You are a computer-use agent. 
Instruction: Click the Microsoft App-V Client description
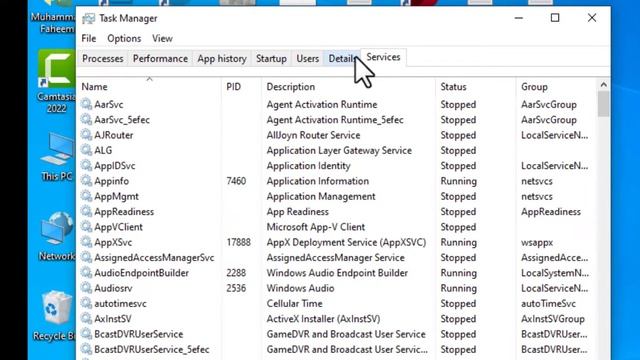[316, 227]
